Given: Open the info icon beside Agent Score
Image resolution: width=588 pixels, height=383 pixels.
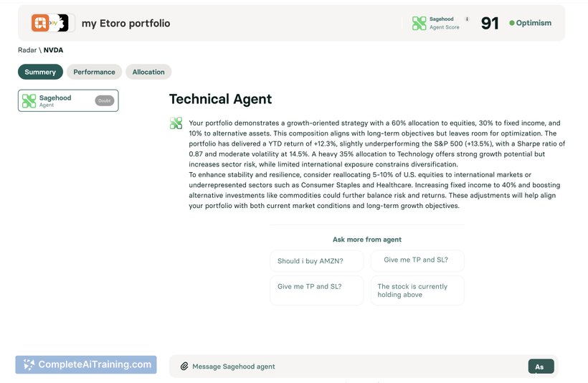Looking at the screenshot, I should [467, 19].
